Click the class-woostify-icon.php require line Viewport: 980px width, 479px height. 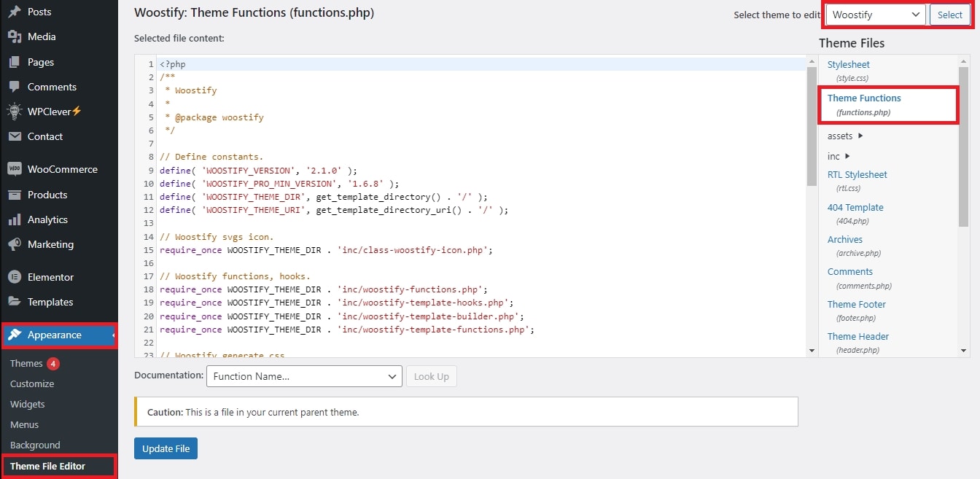click(326, 250)
